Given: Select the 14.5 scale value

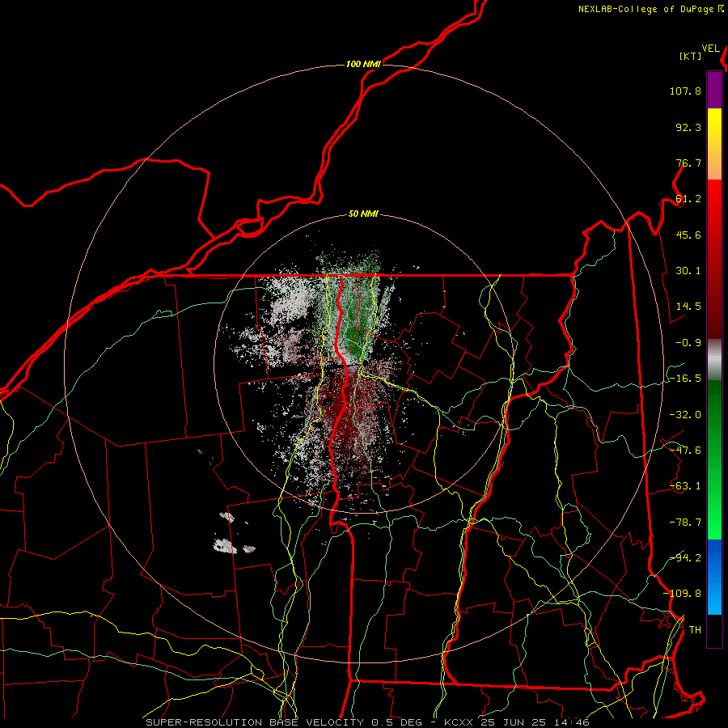Looking at the screenshot, I should (x=688, y=307).
